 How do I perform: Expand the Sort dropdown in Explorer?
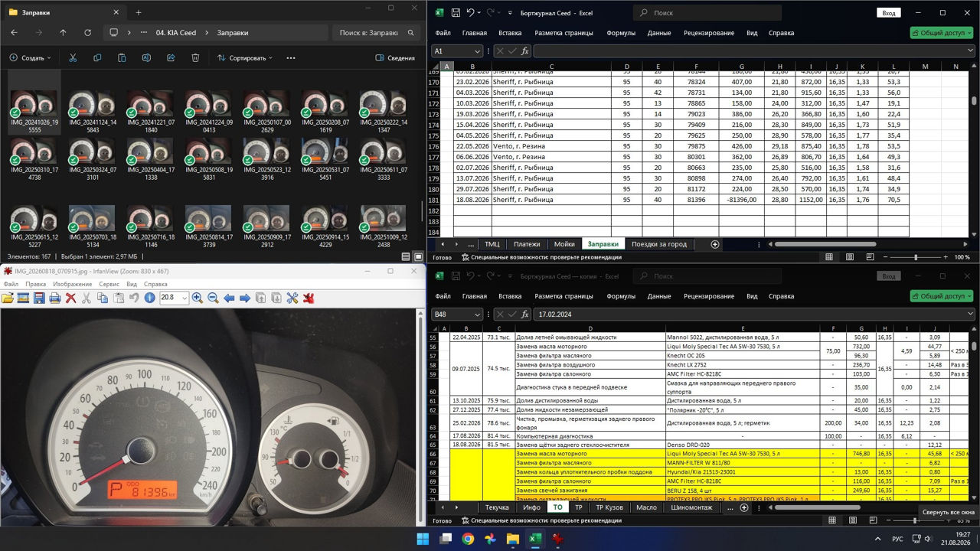coord(245,57)
